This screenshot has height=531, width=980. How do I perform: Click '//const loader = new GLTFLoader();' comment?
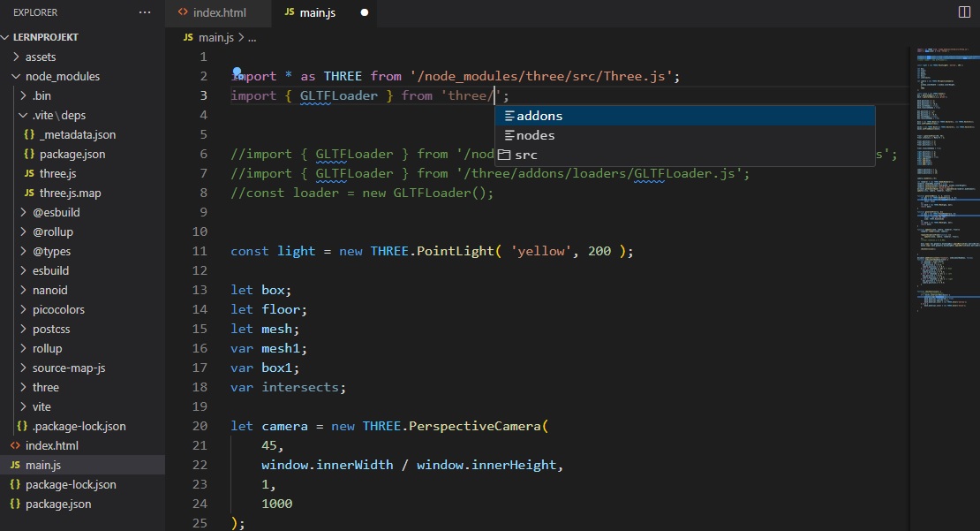pos(362,193)
